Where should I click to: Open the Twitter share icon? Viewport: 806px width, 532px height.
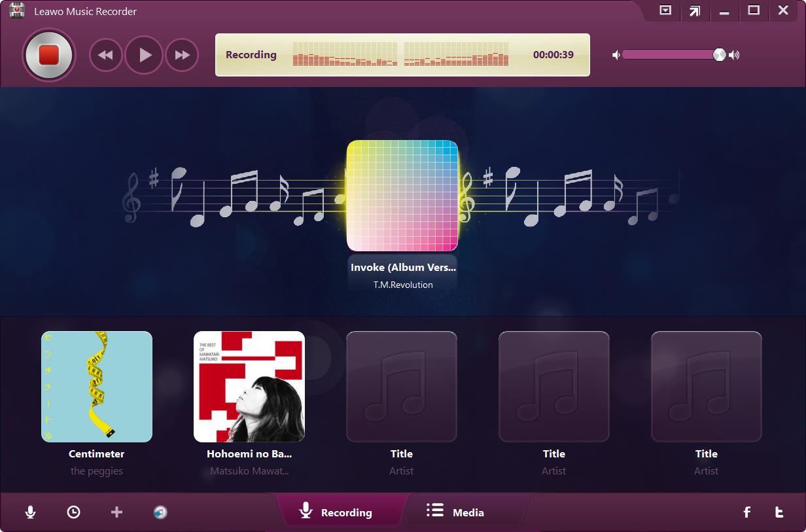pos(779,512)
